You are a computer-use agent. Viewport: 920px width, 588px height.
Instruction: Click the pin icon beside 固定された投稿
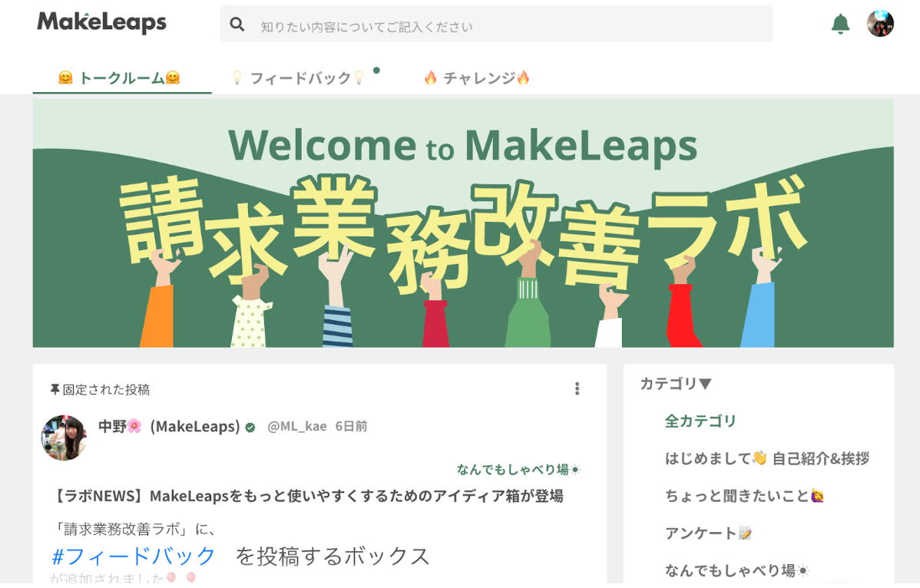click(x=55, y=389)
